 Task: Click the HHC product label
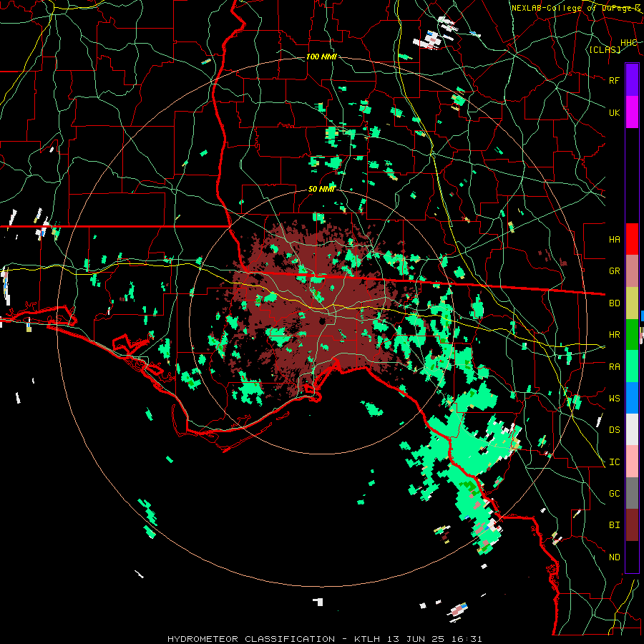coord(629,43)
